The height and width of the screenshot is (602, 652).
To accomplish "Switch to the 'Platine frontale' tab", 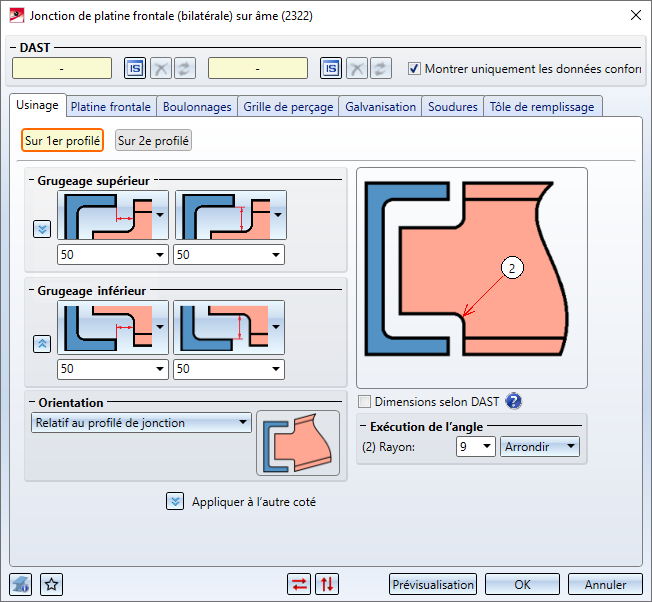I will (111, 106).
